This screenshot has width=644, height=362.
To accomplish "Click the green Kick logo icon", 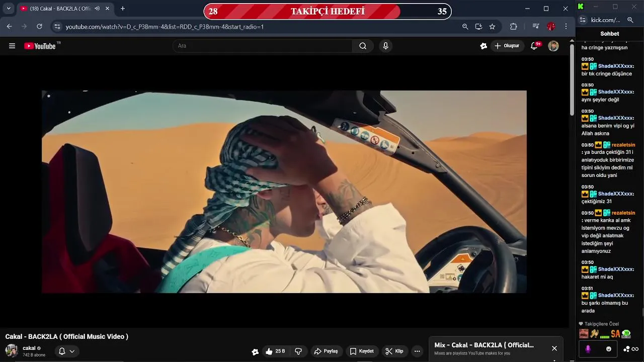I will point(581,7).
